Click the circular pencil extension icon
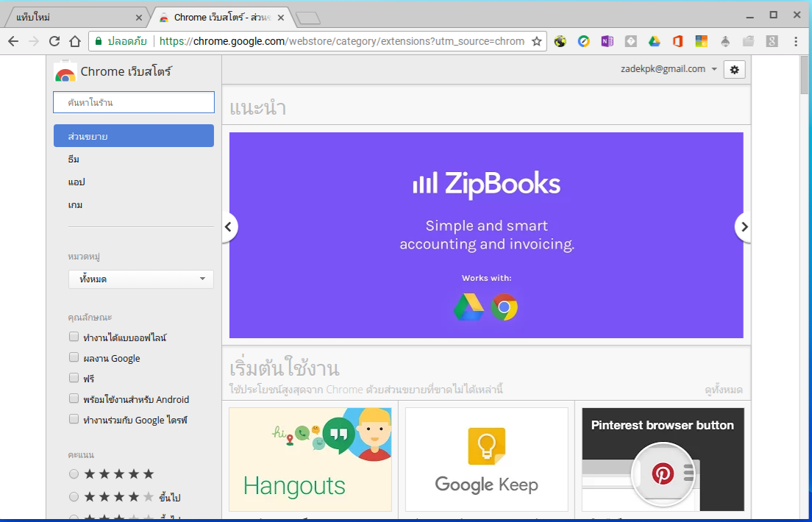Viewport: 812px width, 522px height. [584, 41]
